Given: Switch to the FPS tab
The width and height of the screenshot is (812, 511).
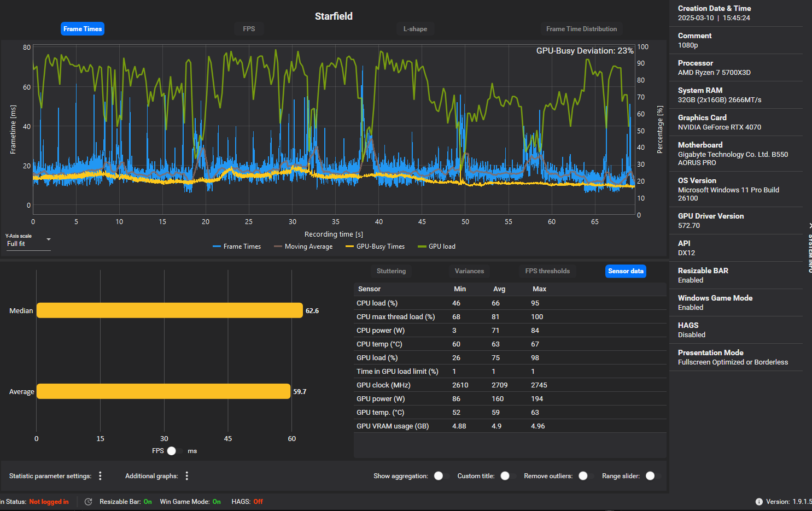Looking at the screenshot, I should (x=249, y=29).
